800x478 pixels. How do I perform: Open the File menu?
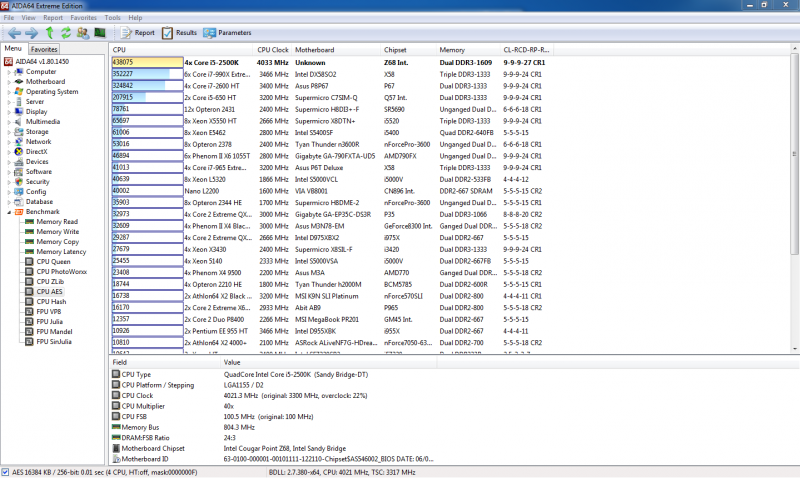[9, 17]
